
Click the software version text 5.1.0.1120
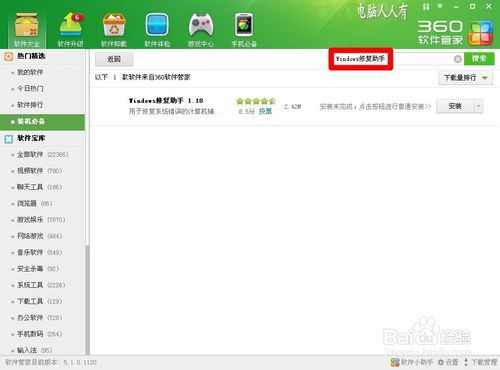tap(80, 362)
